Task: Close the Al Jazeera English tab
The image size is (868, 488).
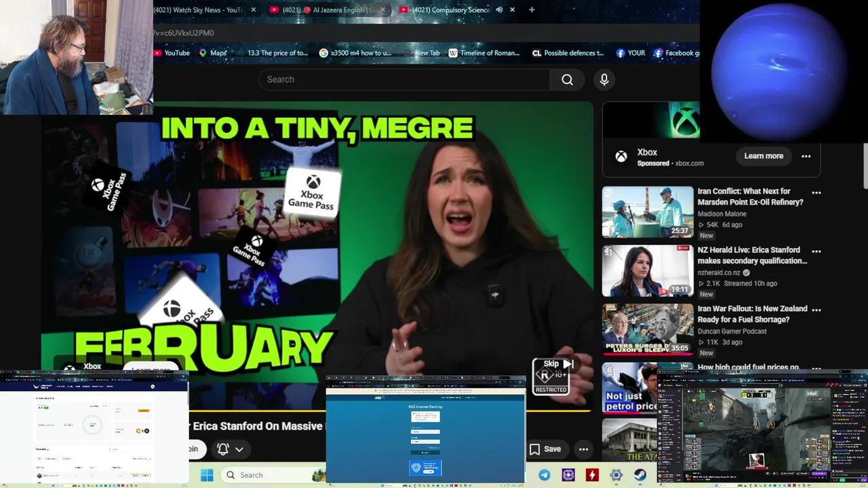Action: coord(382,9)
